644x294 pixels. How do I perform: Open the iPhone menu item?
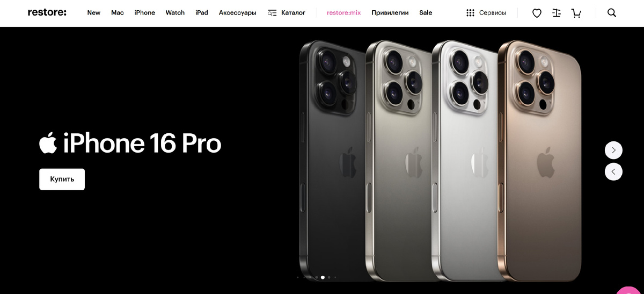click(x=145, y=13)
